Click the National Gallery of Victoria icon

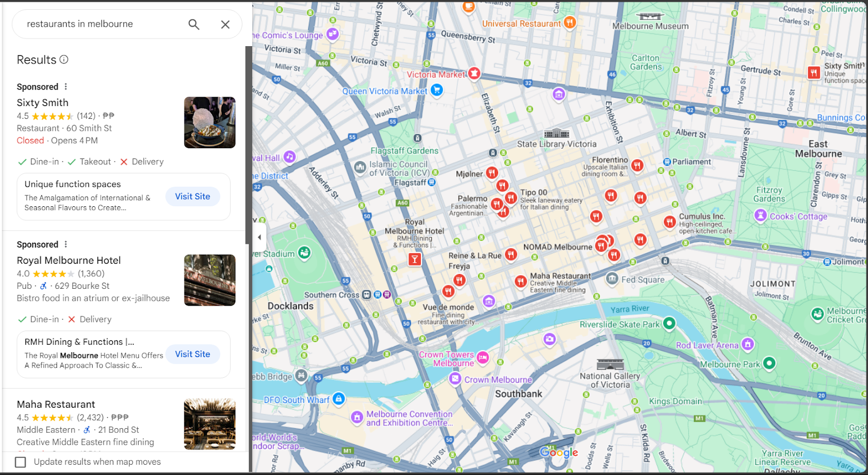pos(610,364)
